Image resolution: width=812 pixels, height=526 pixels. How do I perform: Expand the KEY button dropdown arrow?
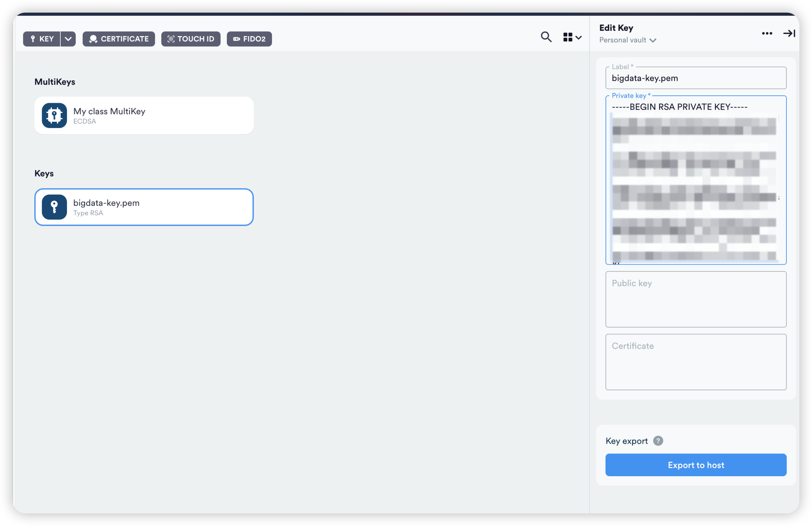coord(68,39)
